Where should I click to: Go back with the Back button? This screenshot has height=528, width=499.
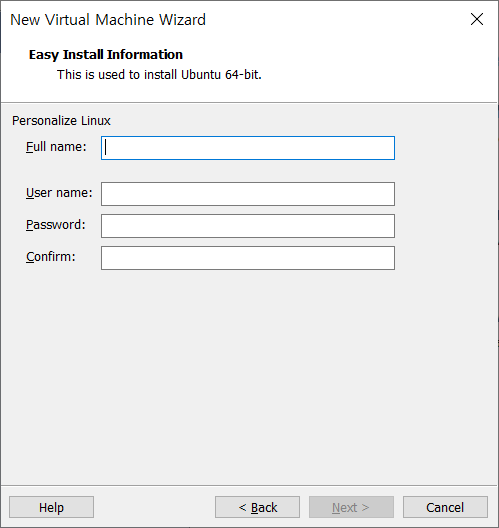(x=258, y=507)
